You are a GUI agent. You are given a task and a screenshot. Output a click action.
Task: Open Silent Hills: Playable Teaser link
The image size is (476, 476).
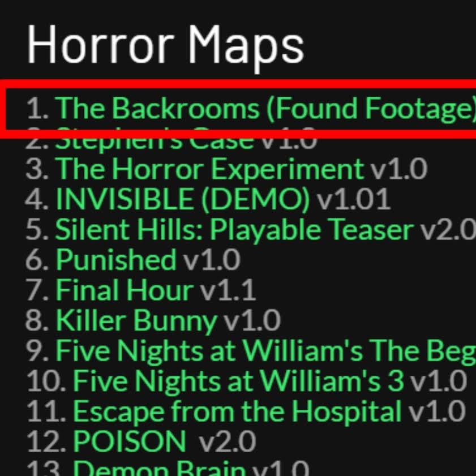(234, 230)
